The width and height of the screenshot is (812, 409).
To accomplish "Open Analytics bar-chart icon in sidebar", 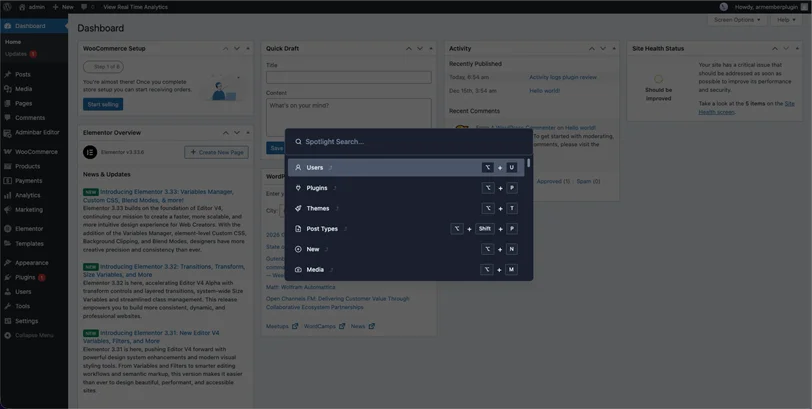I will point(8,195).
